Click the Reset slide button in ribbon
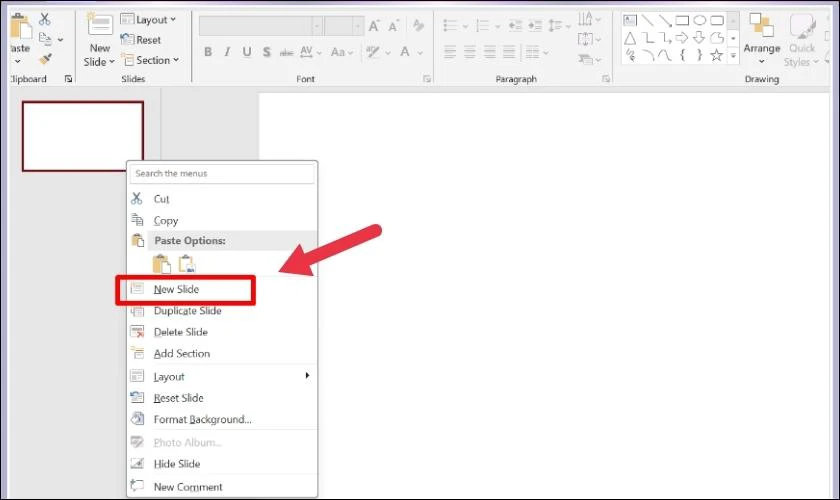This screenshot has height=500, width=840. [x=141, y=40]
